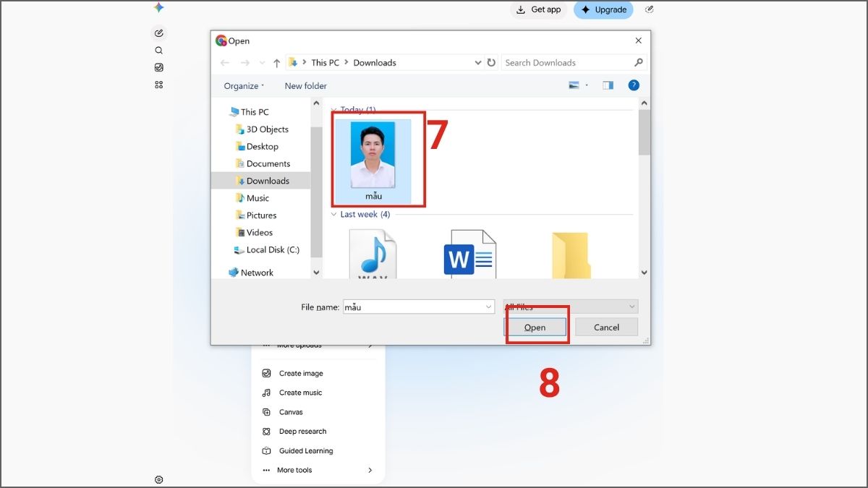Open the Help question mark icon
Screen dimensions: 868x488
click(634, 85)
